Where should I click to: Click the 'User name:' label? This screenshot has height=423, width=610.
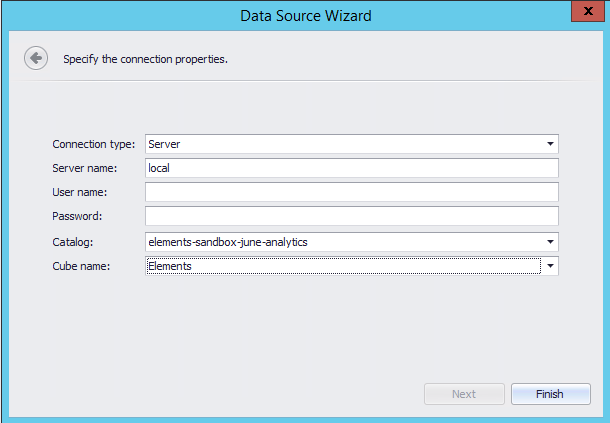coord(80,192)
